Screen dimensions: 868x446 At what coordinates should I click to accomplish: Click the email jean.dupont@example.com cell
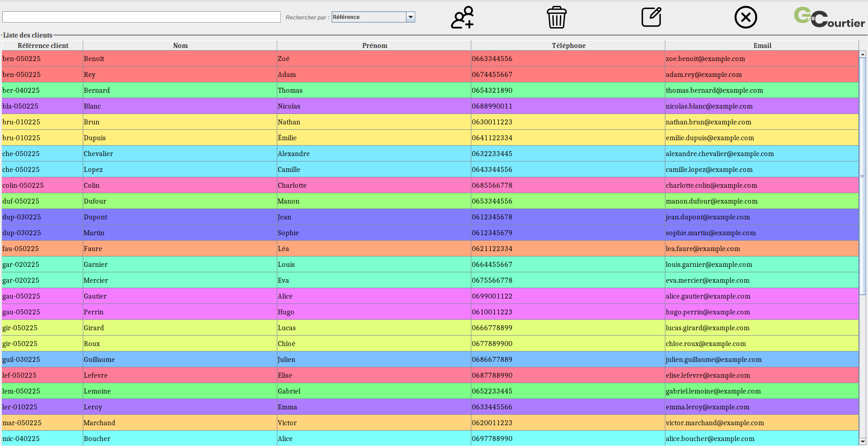point(707,217)
